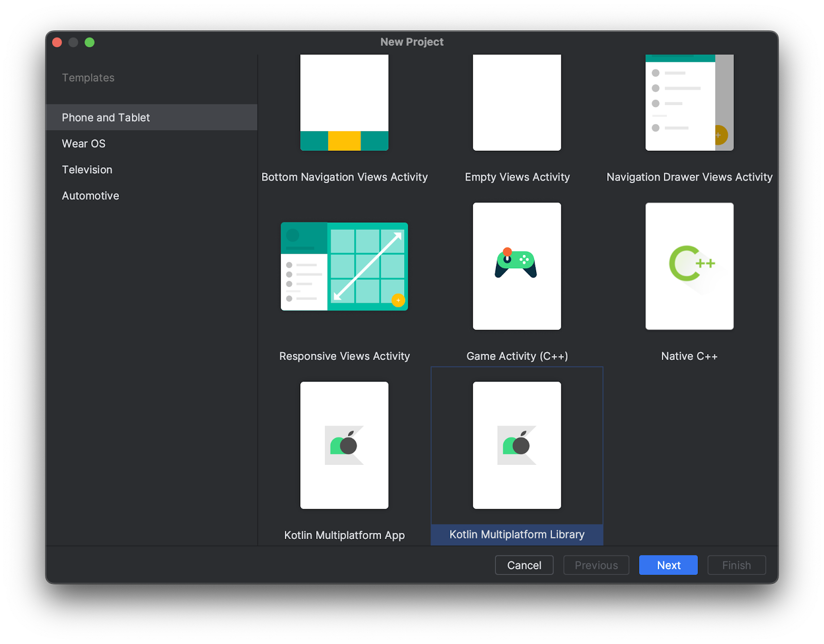Click the 'Native C++' label text
824x644 pixels.
click(689, 356)
